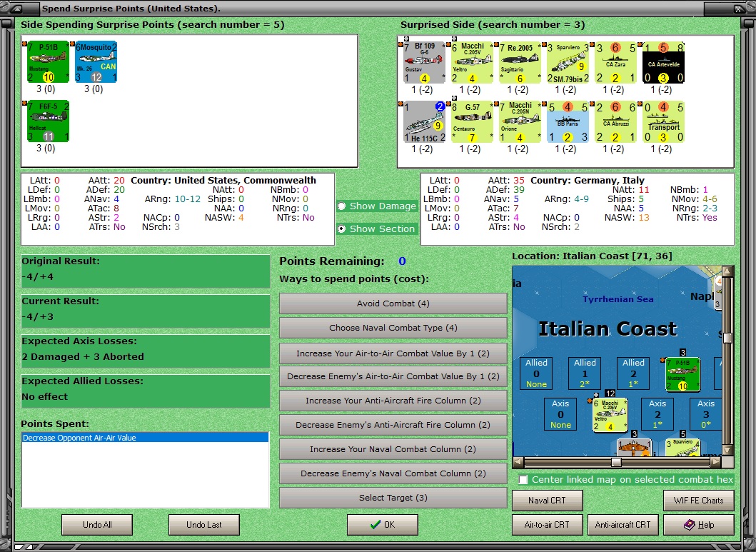Viewport: 756px width, 552px height.
Task: Decrease Enemy's Air-to-Air Combat Value By 1
Action: click(393, 376)
